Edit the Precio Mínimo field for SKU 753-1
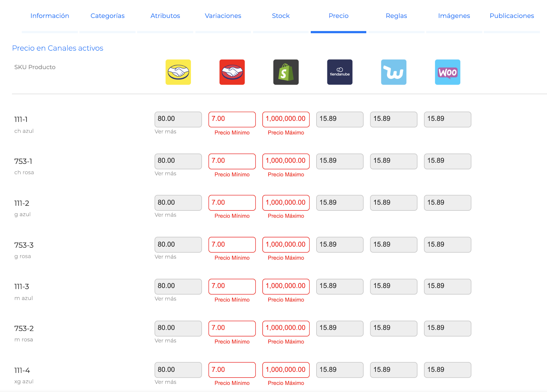The width and height of the screenshot is (547, 392). (232, 161)
